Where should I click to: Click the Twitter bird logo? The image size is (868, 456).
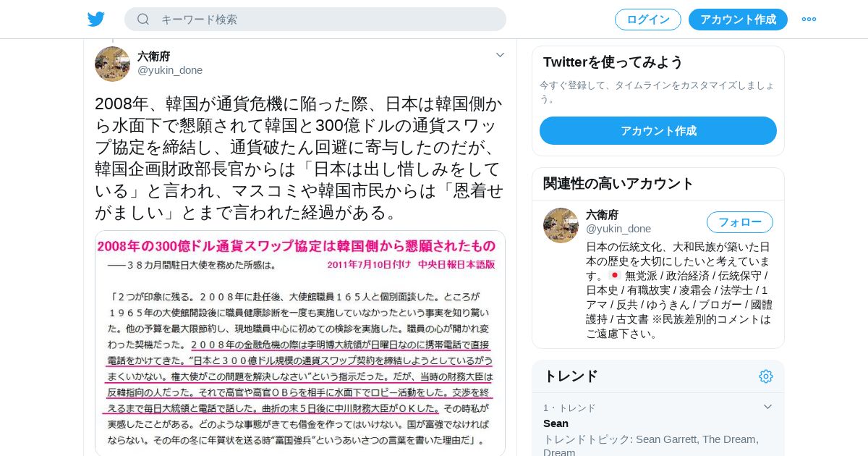pyautogui.click(x=96, y=19)
